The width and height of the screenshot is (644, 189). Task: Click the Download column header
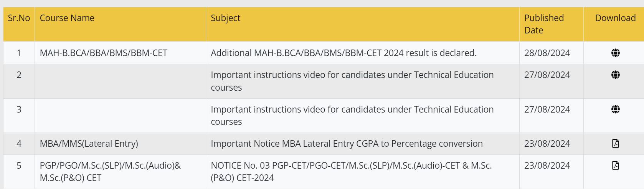[x=615, y=18]
